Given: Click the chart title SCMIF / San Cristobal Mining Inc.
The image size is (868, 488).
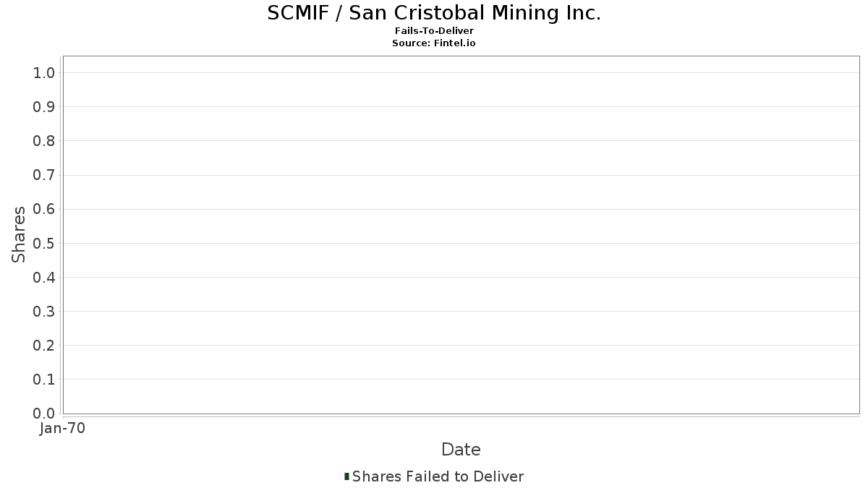Looking at the screenshot, I should (434, 13).
